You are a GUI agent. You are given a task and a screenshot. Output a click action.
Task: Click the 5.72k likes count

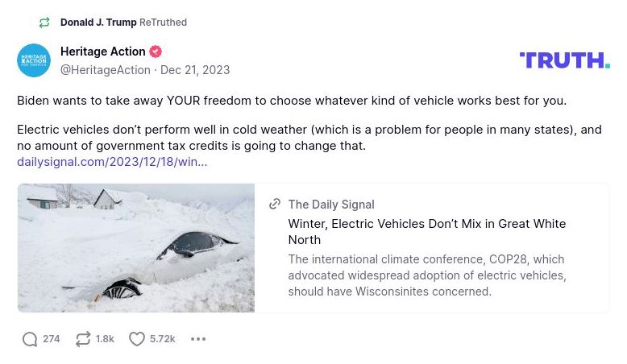click(162, 339)
